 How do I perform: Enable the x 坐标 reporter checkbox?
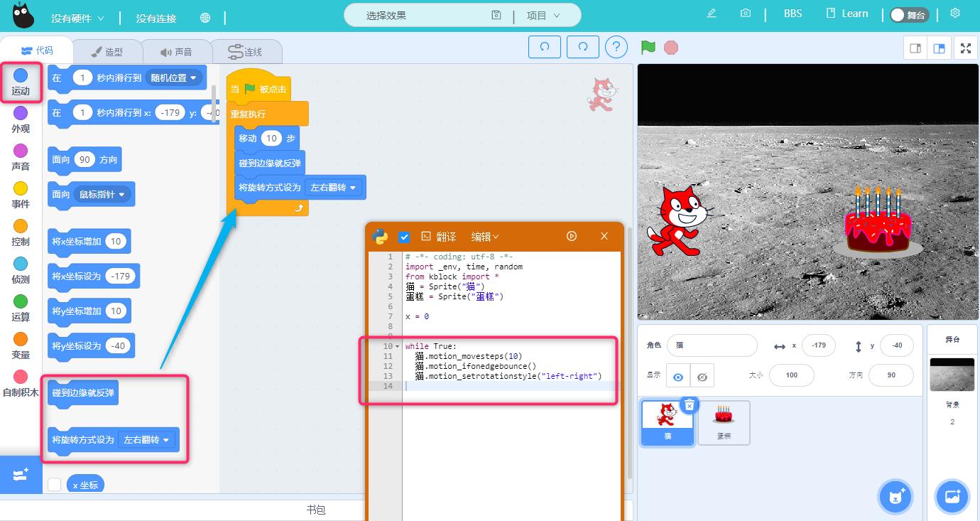(54, 485)
